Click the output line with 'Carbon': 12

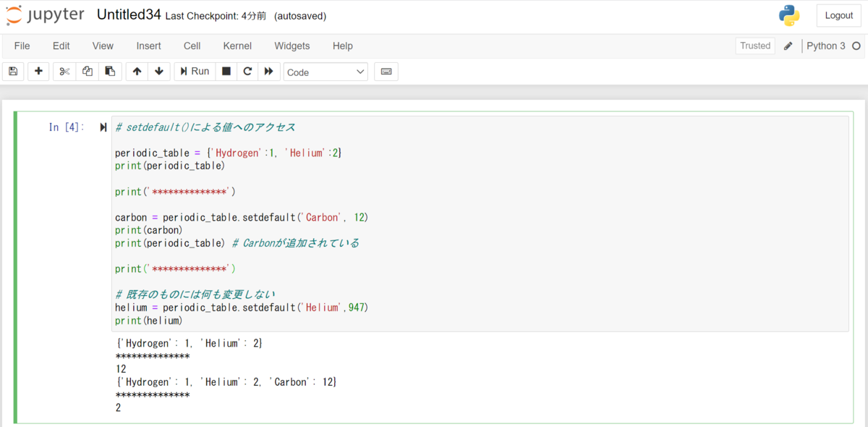(226, 381)
